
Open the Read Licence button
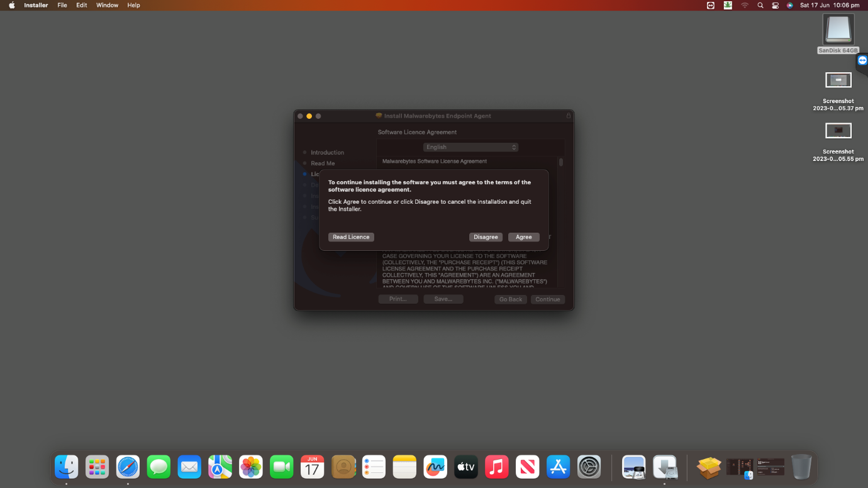coord(351,237)
